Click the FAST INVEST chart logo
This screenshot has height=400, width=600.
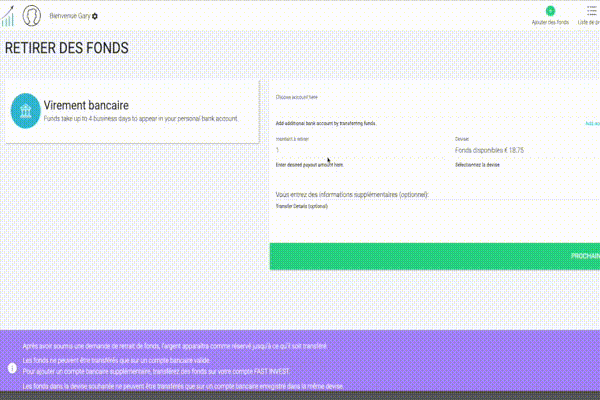tap(9, 17)
